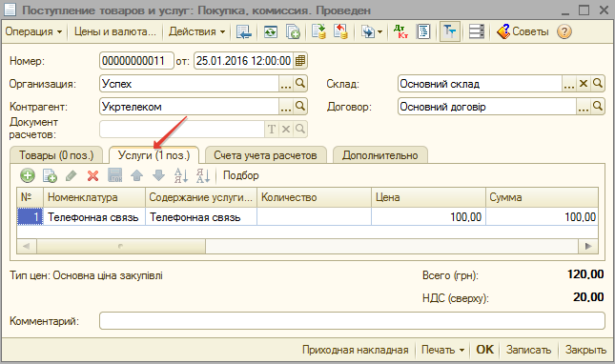Open the document structure report icon
This screenshot has height=364, width=615.
[423, 31]
